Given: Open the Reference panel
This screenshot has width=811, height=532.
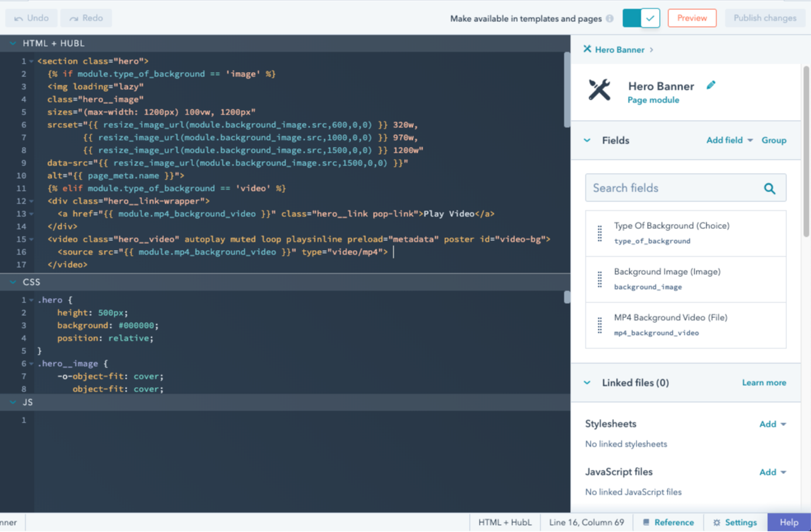Looking at the screenshot, I should (x=668, y=521).
